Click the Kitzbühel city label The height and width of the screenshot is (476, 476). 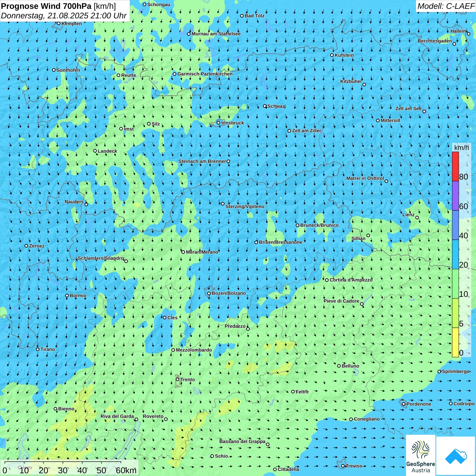[351, 81]
